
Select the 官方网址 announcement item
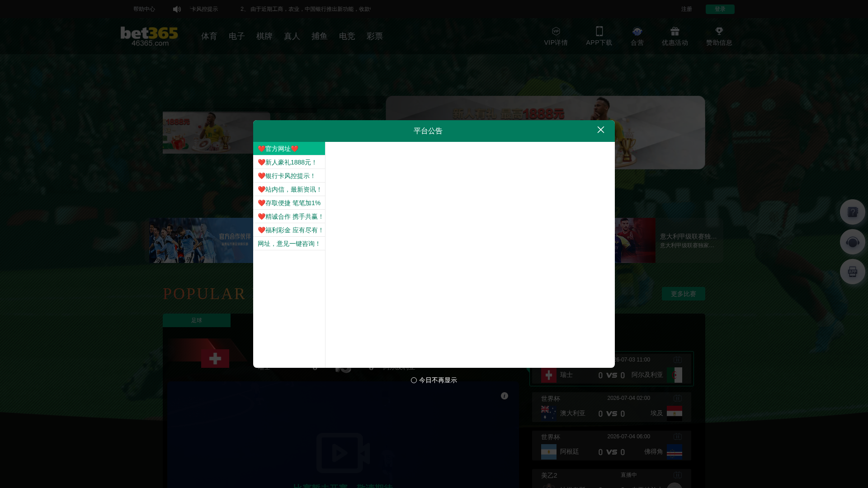point(289,149)
